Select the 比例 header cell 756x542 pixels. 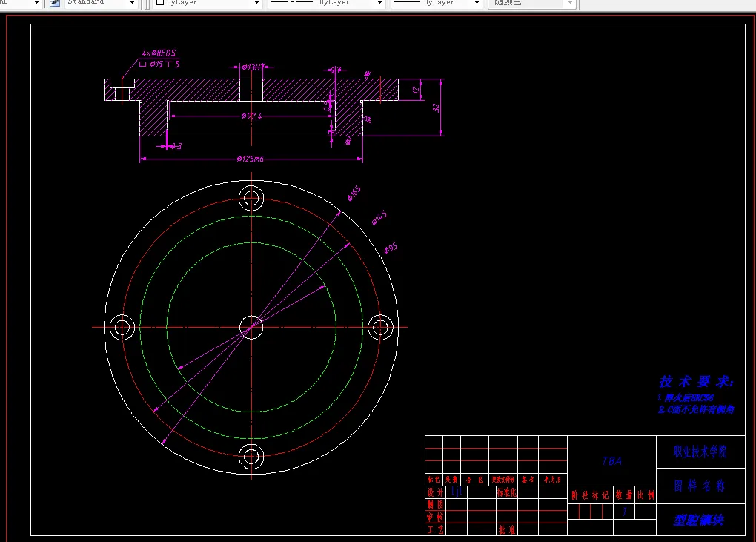[646, 495]
